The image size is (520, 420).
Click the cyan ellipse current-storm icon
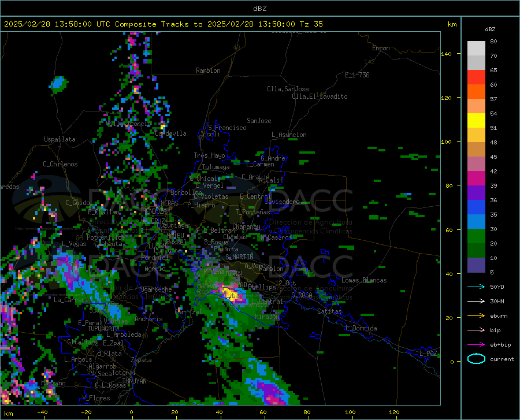pyautogui.click(x=476, y=359)
